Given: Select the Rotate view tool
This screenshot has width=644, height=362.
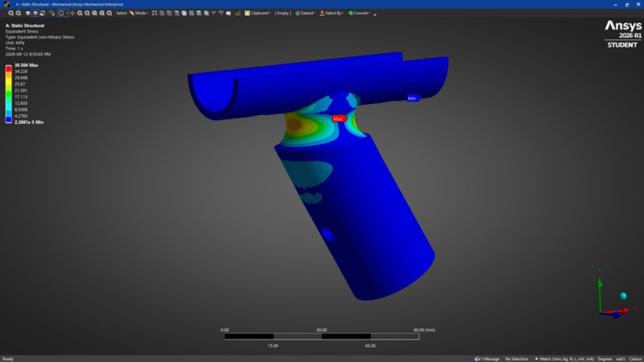Looking at the screenshot, I should pyautogui.click(x=61, y=13).
